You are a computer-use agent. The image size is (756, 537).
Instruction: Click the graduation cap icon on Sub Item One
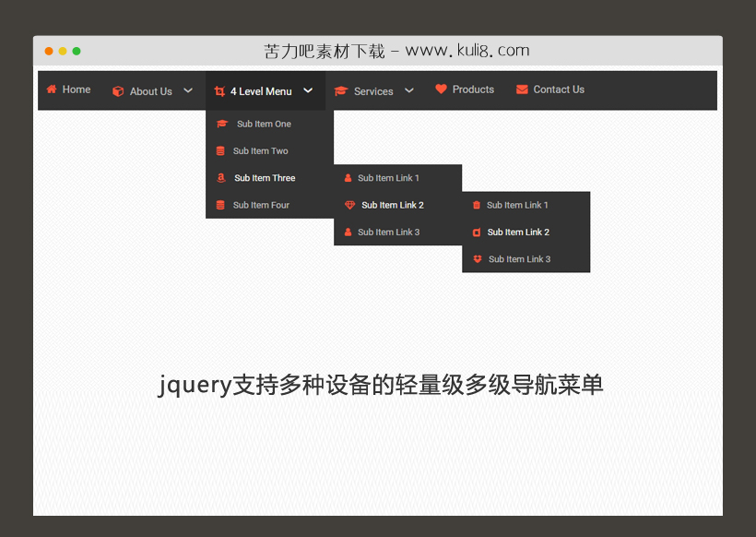(221, 123)
